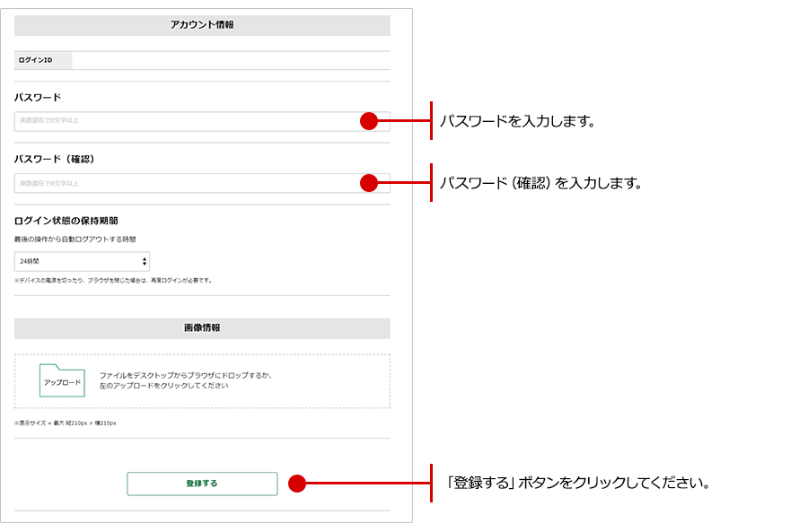The height and width of the screenshot is (532, 808).
Task: Click the ログインID label
Action: (36, 60)
